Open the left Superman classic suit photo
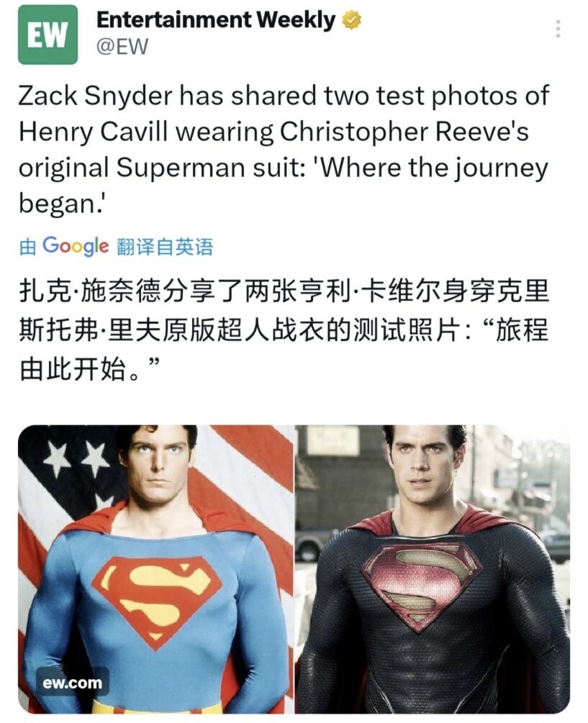This screenshot has height=723, width=588. click(155, 569)
